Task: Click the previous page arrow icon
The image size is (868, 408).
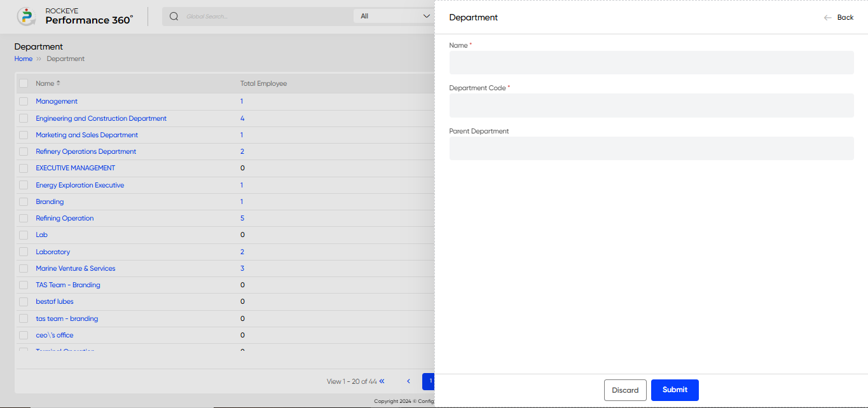Action: (408, 381)
